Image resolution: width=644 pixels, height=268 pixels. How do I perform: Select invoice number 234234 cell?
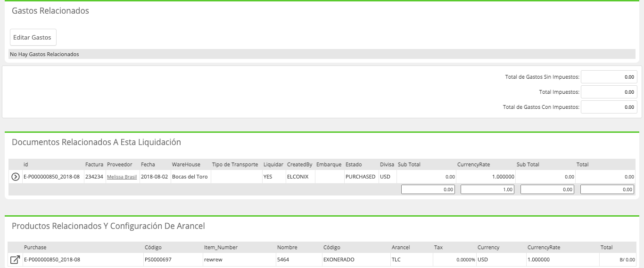[x=94, y=177]
